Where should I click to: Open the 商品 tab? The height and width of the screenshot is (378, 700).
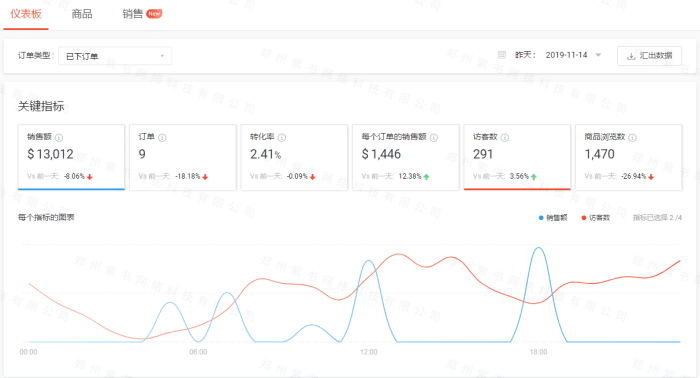[82, 14]
